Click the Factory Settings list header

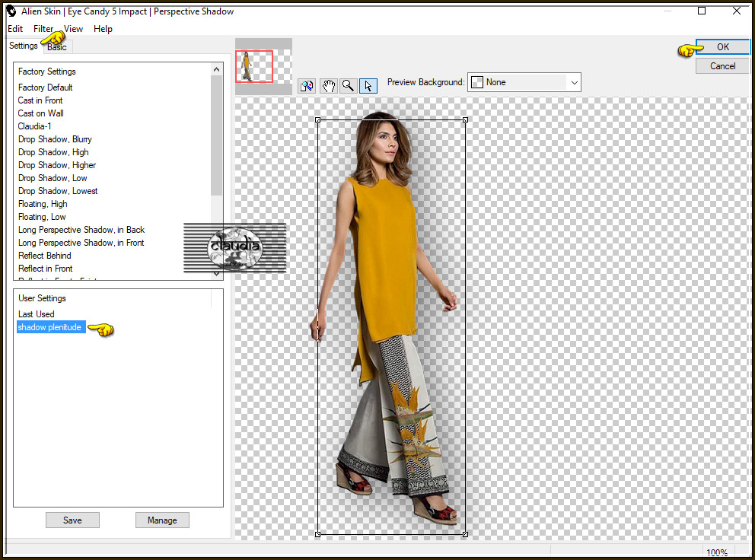coord(47,72)
